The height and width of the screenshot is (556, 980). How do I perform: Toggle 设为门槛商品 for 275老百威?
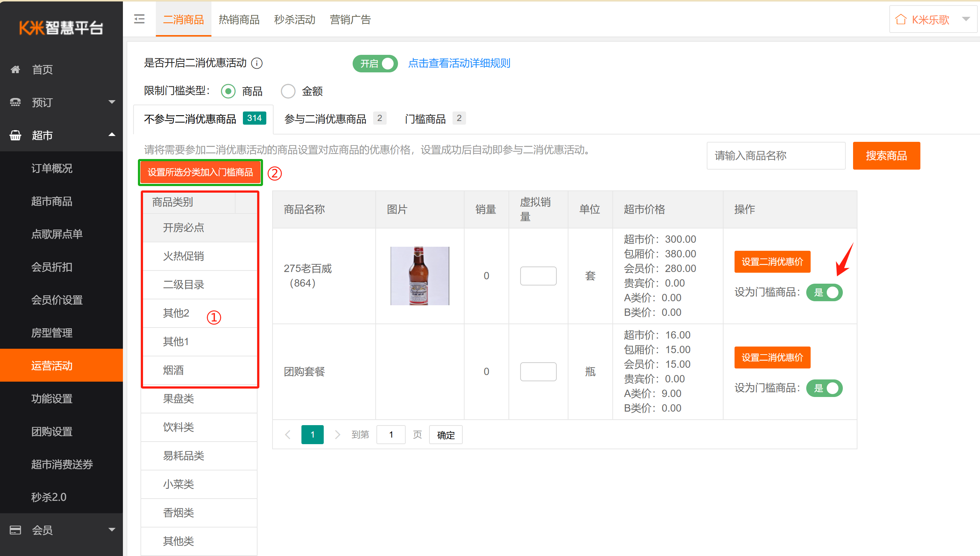pyautogui.click(x=824, y=292)
